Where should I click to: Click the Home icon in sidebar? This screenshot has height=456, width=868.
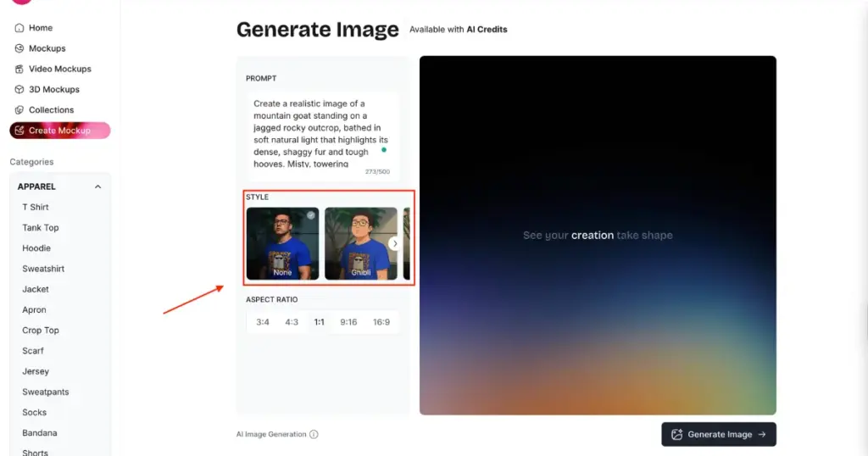coord(19,28)
